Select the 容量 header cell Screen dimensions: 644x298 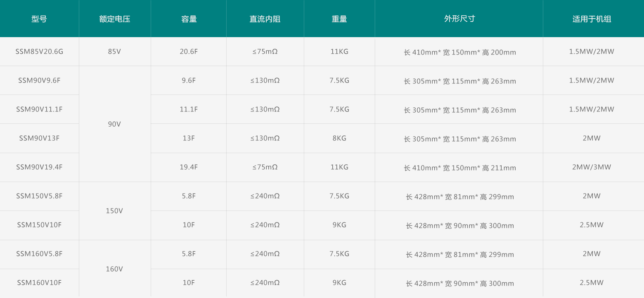[x=189, y=19]
